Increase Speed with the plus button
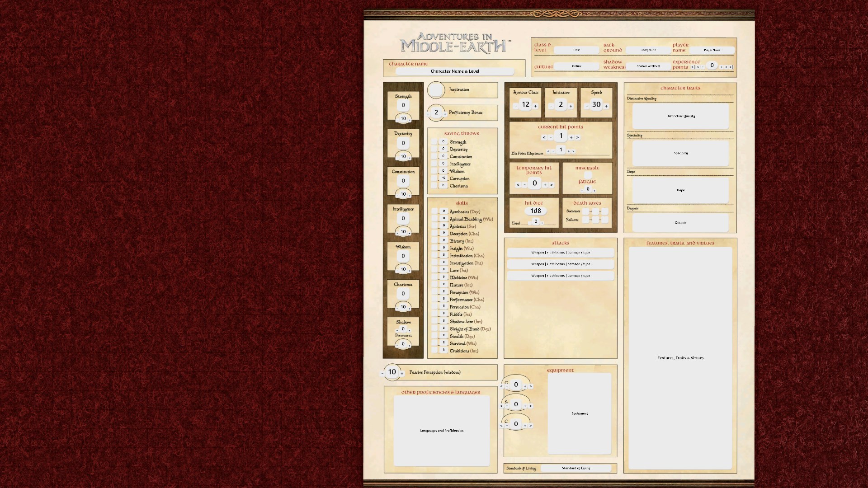This screenshot has height=488, width=868. (x=606, y=106)
